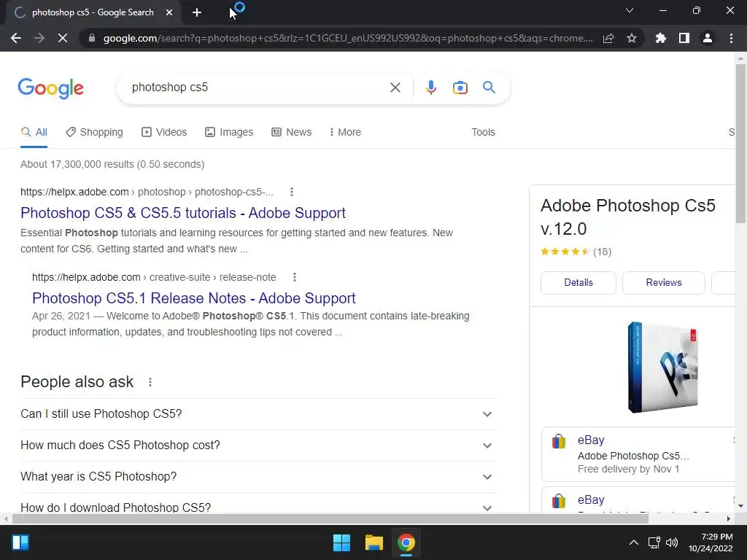Open Photoshop CS5.1 Release Notes link
Screen dimensions: 747x560
(194, 298)
